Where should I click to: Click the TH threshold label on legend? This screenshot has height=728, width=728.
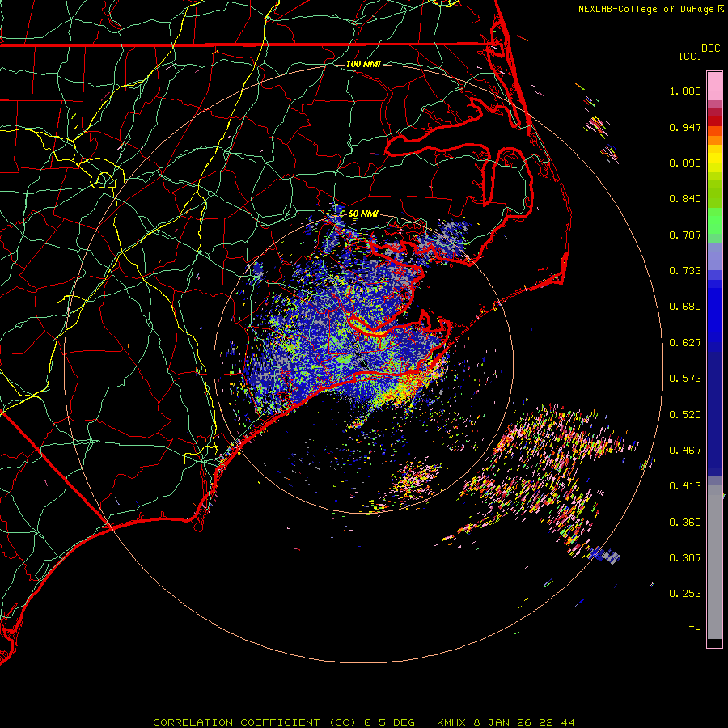pyautogui.click(x=695, y=630)
